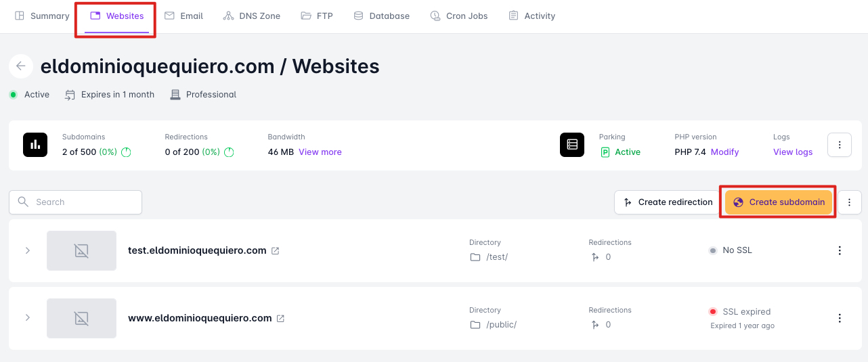Open external link icon for www.eldominioquequiero.com
The width and height of the screenshot is (868, 362).
[x=280, y=319]
